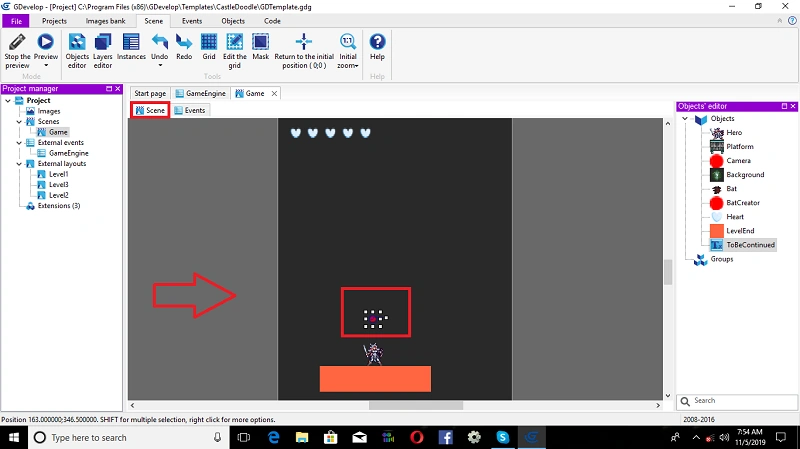Open the Preview dropdown arrow

(46, 66)
